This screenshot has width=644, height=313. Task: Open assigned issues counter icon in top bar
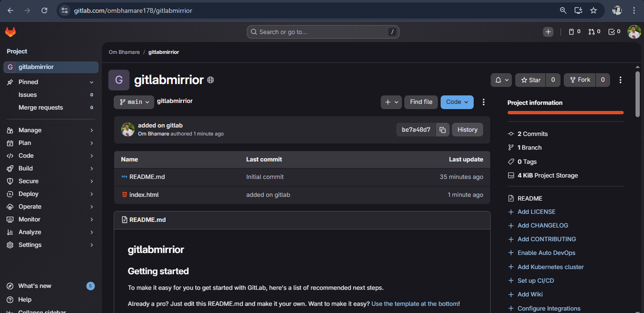click(x=575, y=32)
